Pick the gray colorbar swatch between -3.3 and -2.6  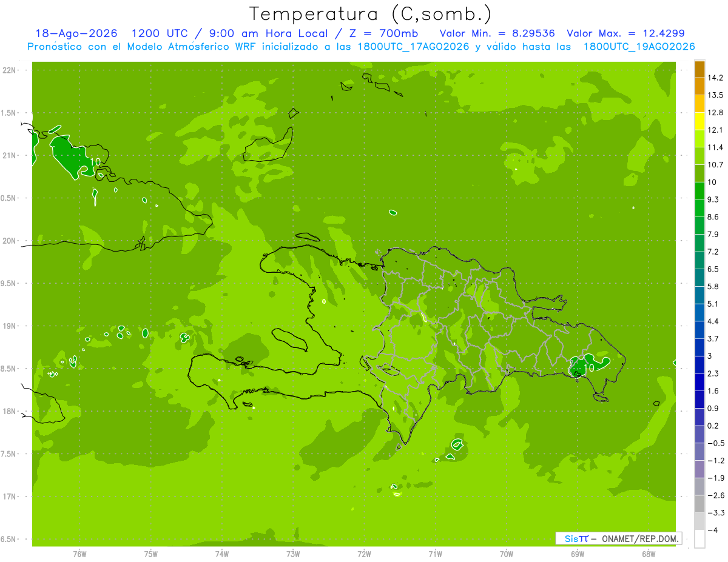click(699, 504)
